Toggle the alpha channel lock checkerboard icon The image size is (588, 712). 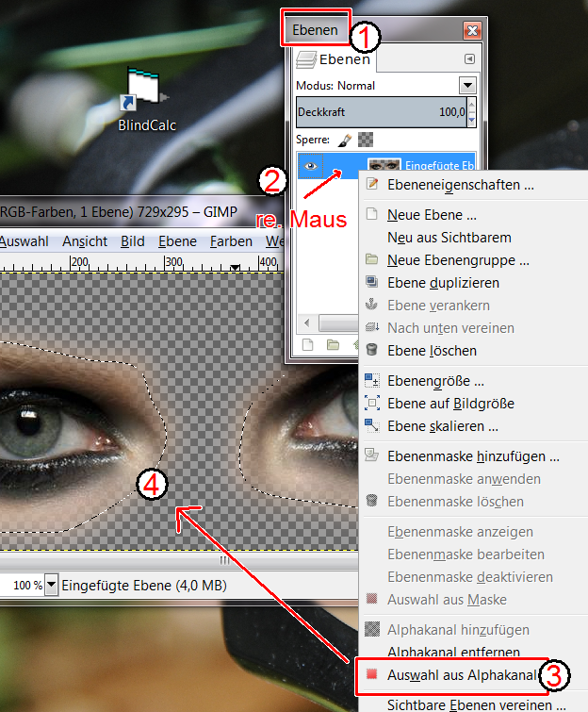coord(366,140)
